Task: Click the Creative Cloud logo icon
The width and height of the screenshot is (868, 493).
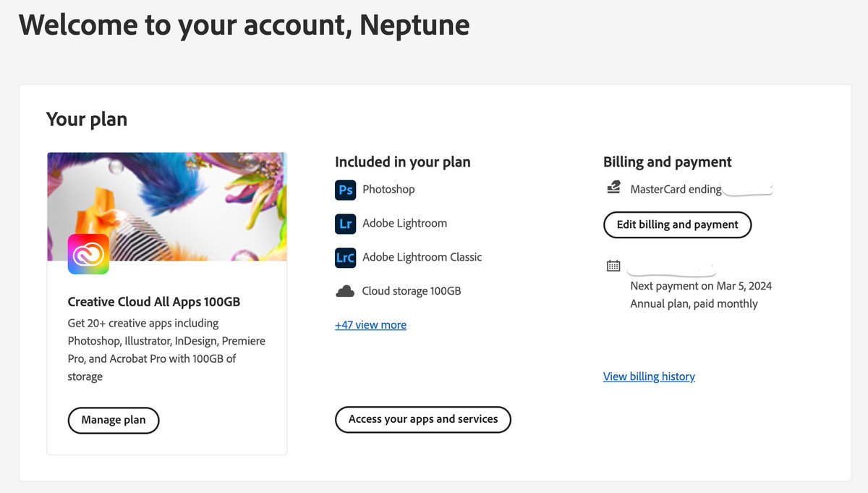Action: (x=88, y=254)
